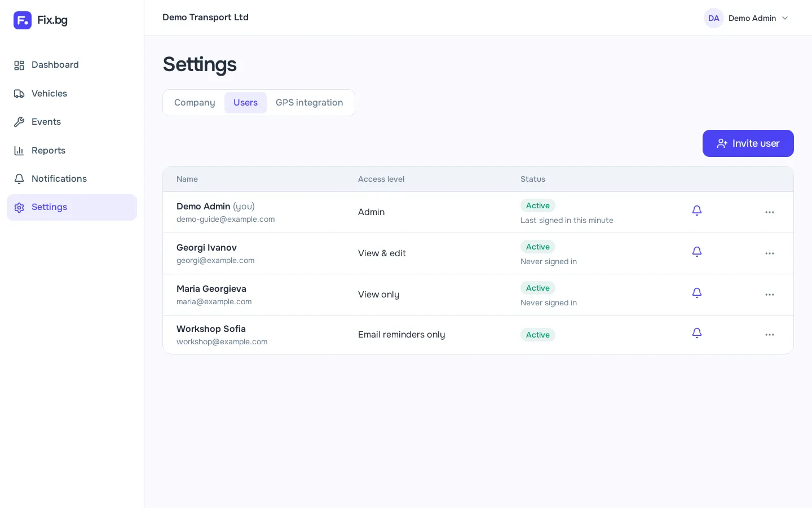Click the Maria Georgieva name
This screenshot has width=812, height=508.
pos(211,289)
